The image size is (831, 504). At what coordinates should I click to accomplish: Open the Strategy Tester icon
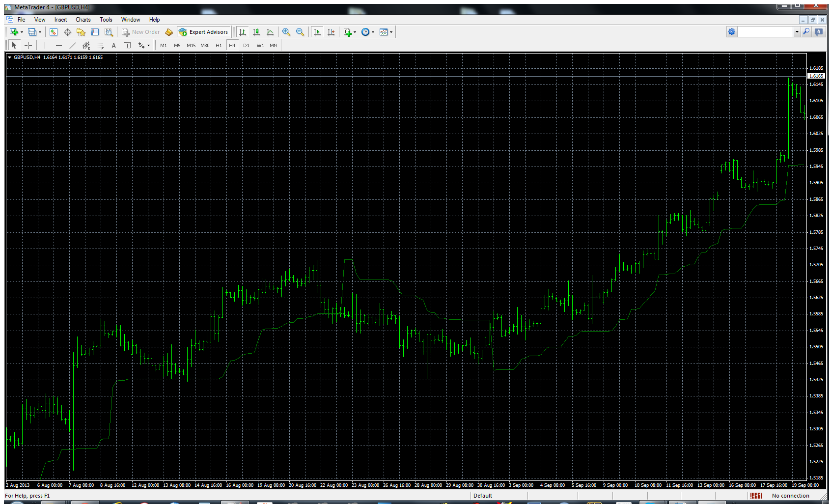109,32
